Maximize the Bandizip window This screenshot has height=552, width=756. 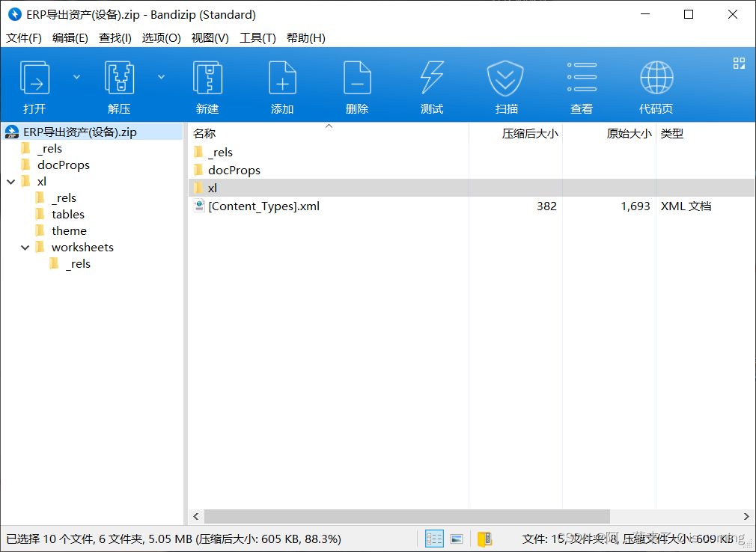click(689, 14)
